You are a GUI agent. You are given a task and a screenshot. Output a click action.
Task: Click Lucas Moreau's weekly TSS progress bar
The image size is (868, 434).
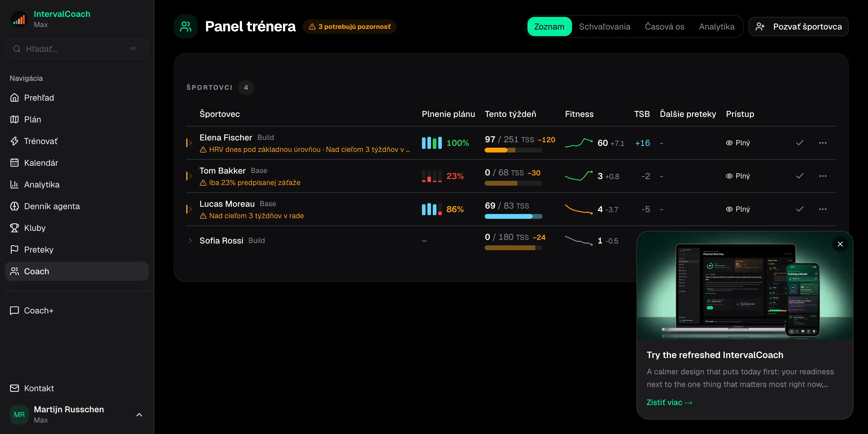coord(513,217)
